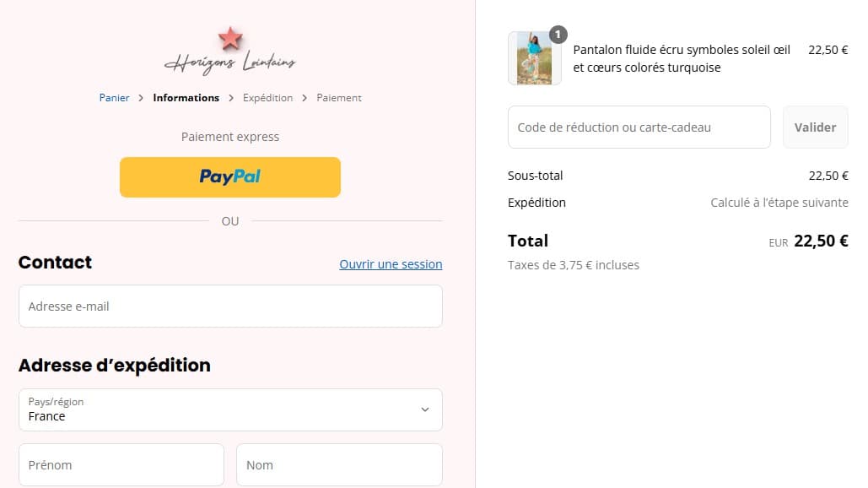The image size is (868, 488).
Task: Click the Adresse e-mail input field
Action: click(x=230, y=306)
